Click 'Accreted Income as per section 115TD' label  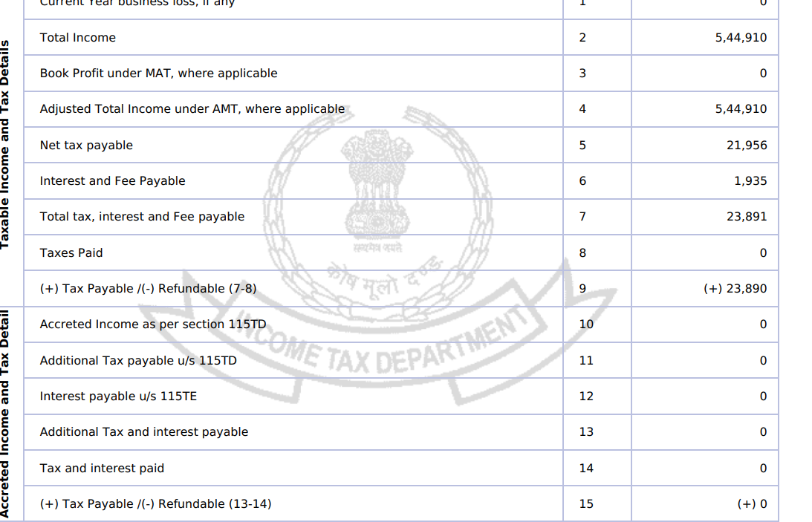click(x=152, y=324)
